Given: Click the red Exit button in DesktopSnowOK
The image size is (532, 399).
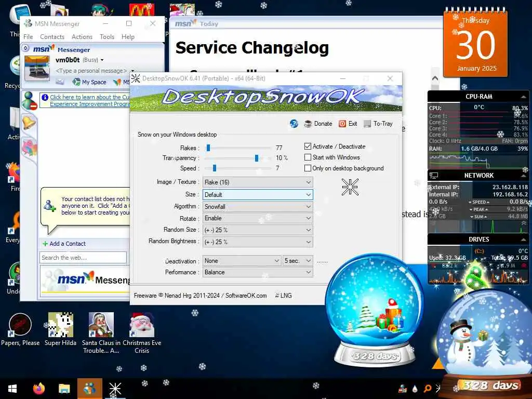Looking at the screenshot, I should 348,124.
